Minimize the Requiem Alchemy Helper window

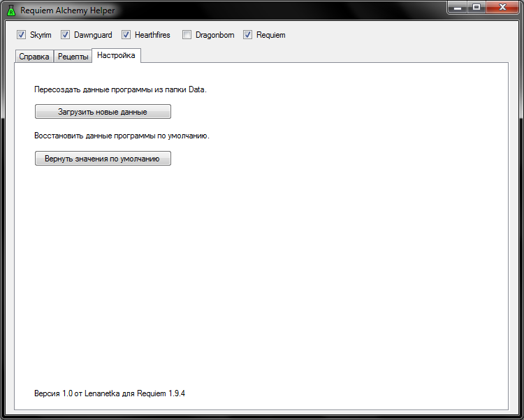(460, 7)
